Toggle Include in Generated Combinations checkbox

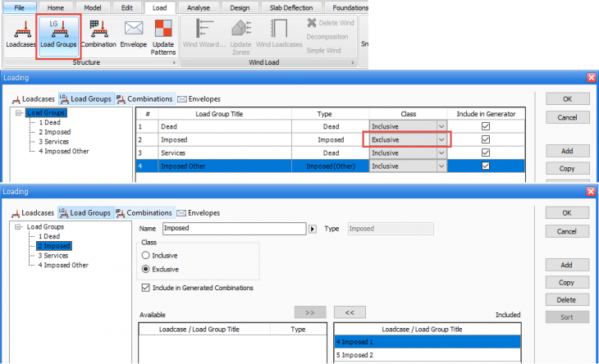(x=145, y=288)
